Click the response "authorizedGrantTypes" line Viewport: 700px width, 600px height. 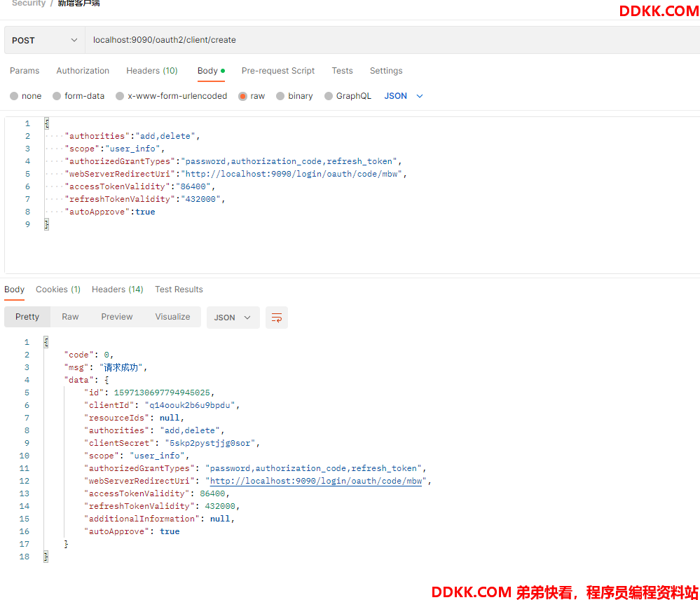255,468
